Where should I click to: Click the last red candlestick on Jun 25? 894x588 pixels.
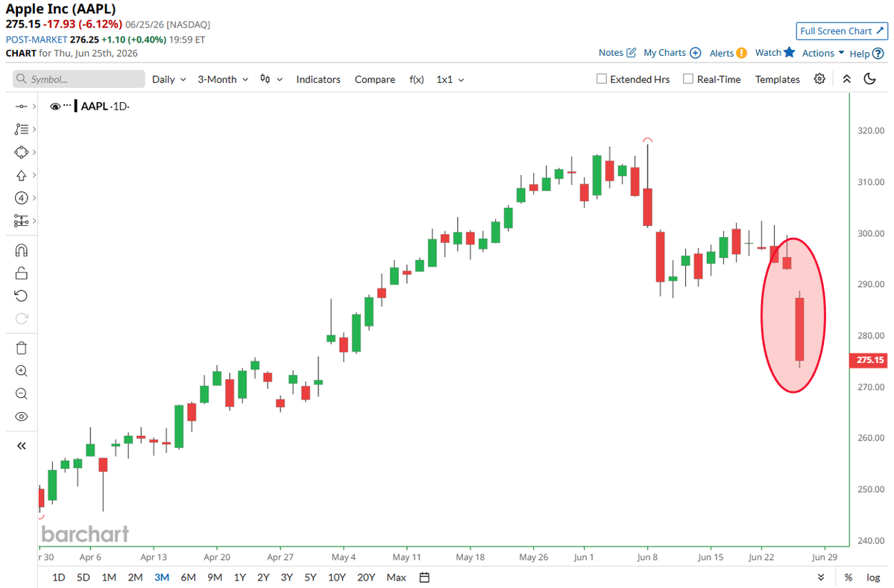tap(799, 329)
